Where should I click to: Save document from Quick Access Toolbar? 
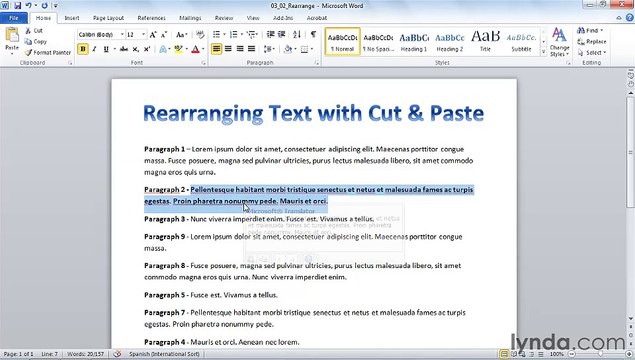pyautogui.click(x=17, y=6)
